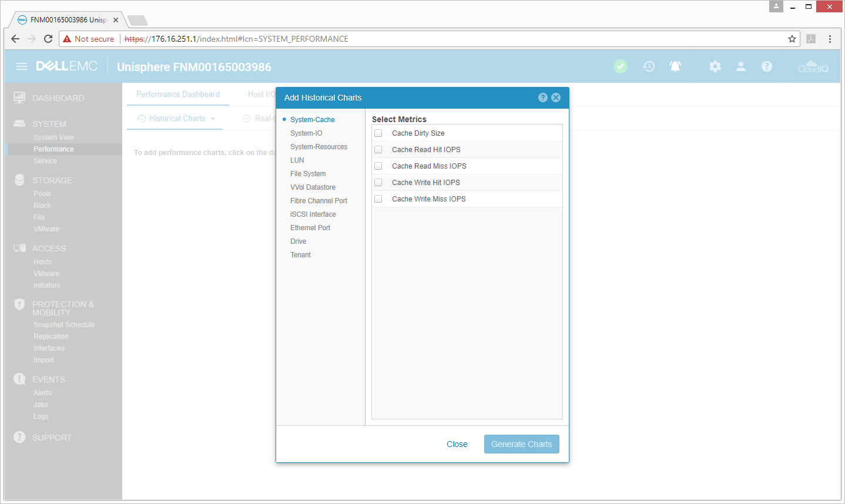Click the Storage sidebar icon

pos(19,180)
